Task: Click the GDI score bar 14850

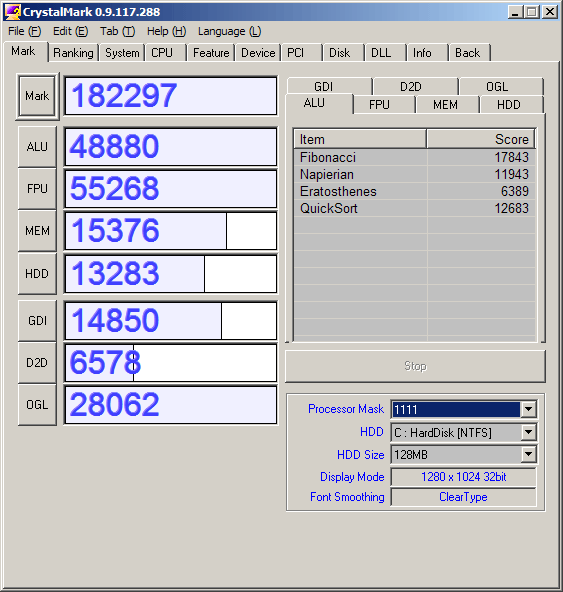Action: tap(171, 321)
